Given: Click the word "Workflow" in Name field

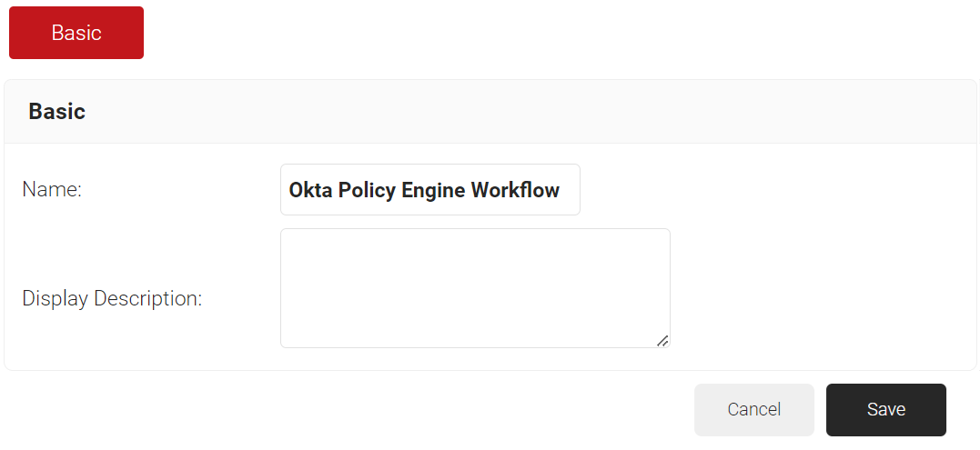Looking at the screenshot, I should point(516,190).
